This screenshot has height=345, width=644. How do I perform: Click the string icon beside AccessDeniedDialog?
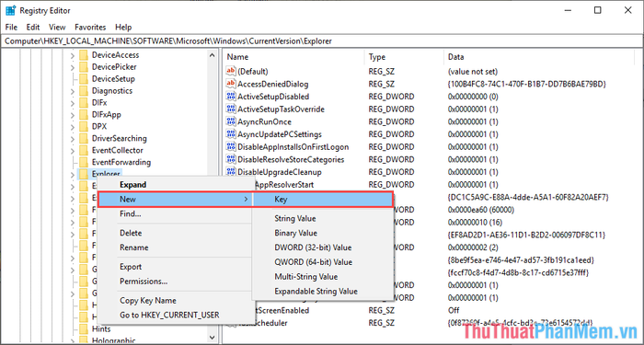pyautogui.click(x=231, y=84)
